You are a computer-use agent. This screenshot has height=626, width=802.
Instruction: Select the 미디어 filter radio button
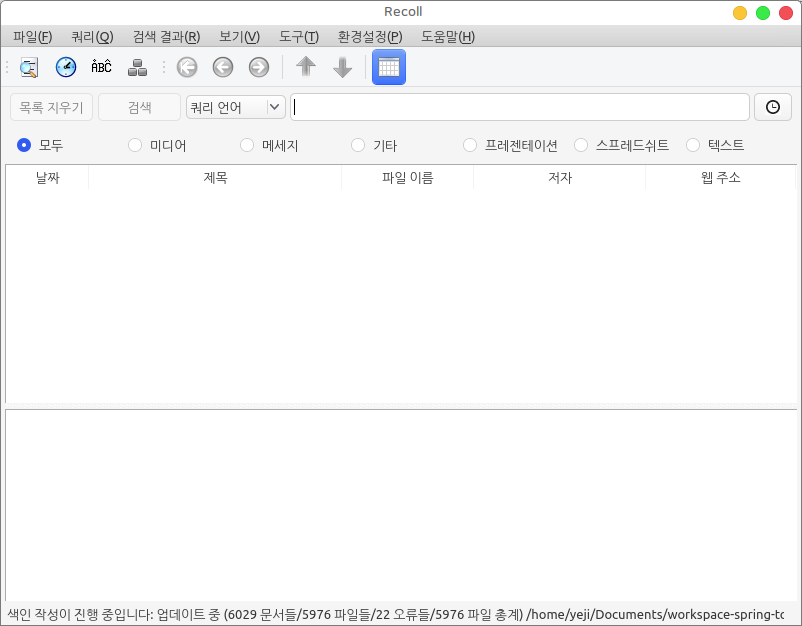pos(136,145)
